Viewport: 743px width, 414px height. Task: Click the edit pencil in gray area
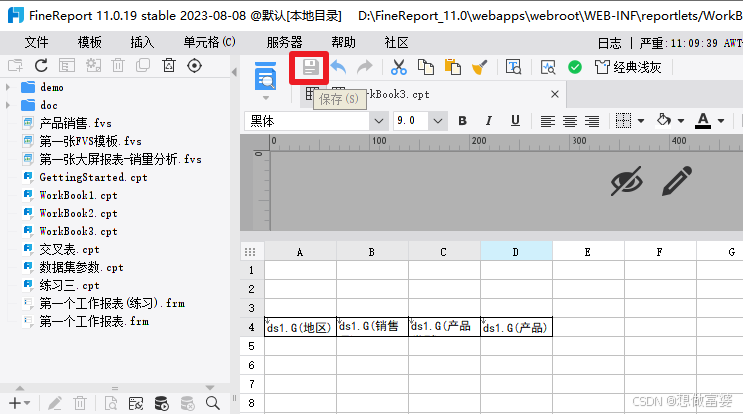coord(677,180)
